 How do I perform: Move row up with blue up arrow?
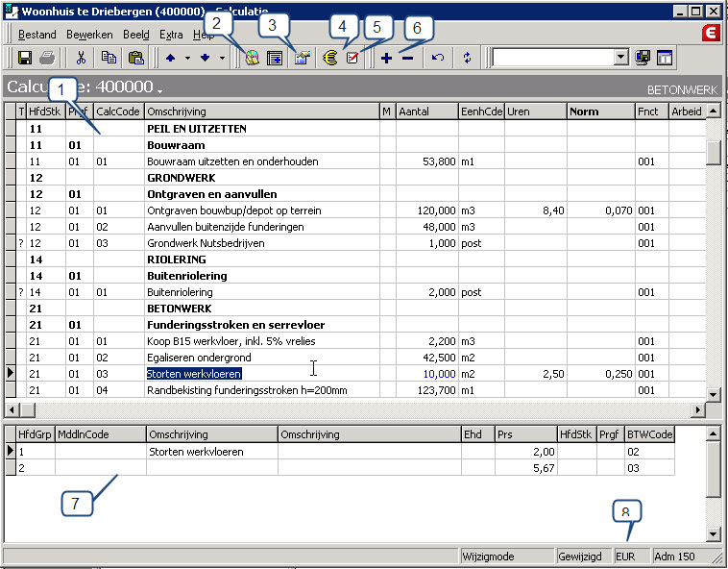(x=170, y=58)
